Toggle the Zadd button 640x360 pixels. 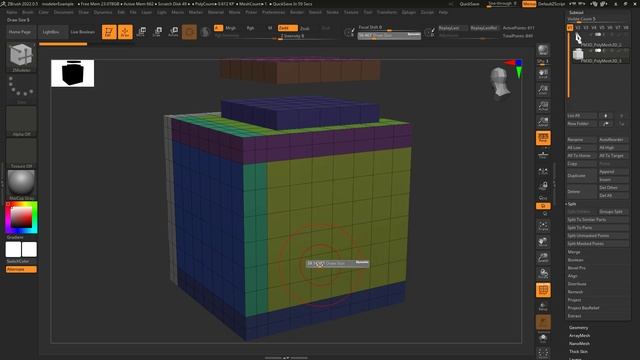pos(287,28)
